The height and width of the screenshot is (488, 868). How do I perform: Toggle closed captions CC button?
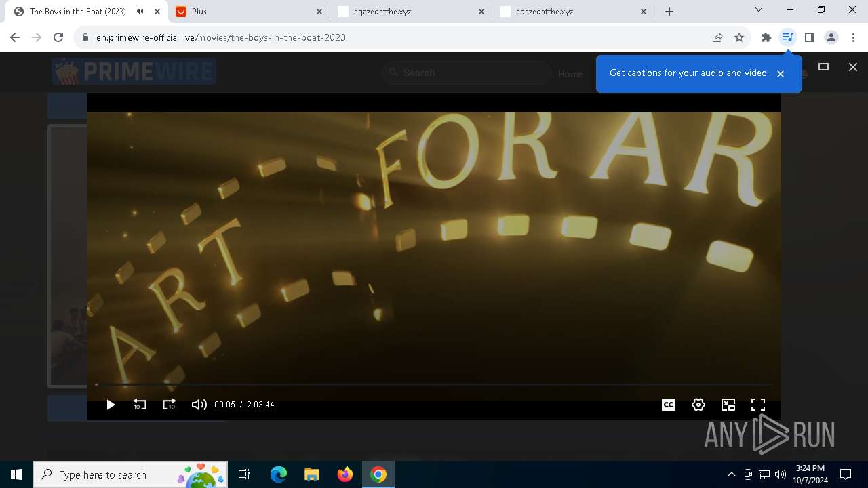669,405
